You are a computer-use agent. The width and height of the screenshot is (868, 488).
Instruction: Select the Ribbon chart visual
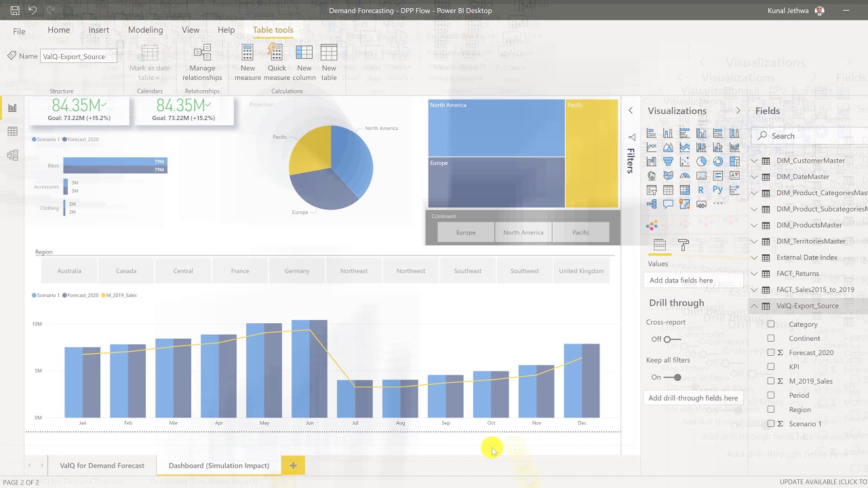pyautogui.click(x=734, y=147)
